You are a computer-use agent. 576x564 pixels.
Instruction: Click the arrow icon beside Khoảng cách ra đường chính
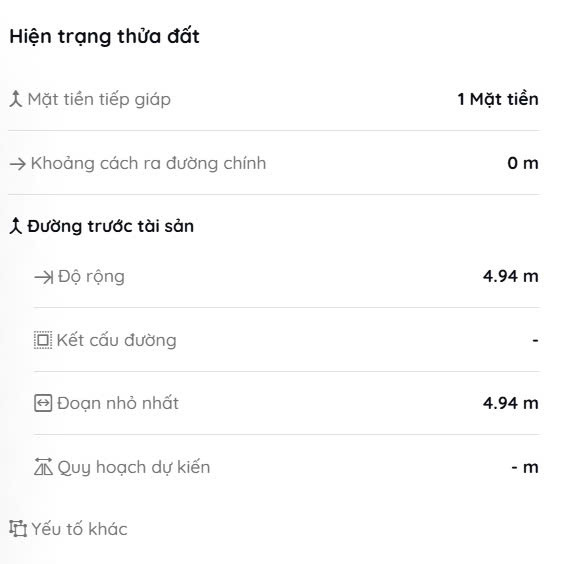point(18,164)
